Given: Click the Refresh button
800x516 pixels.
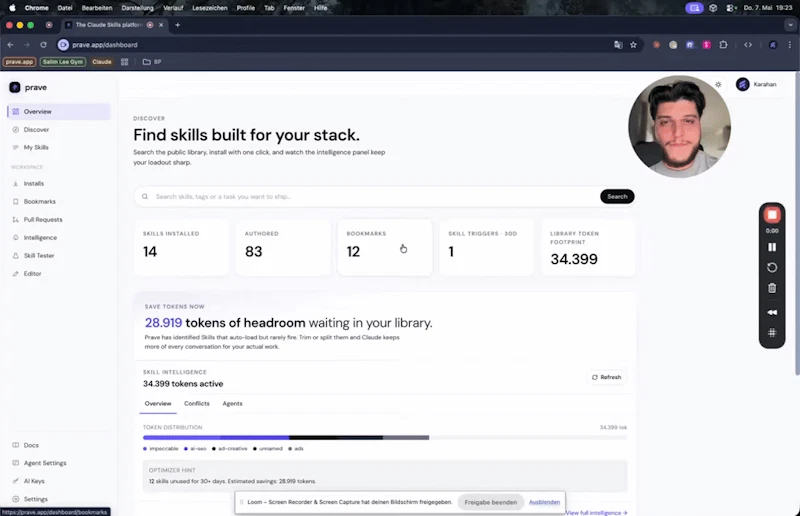Looking at the screenshot, I should click(607, 377).
